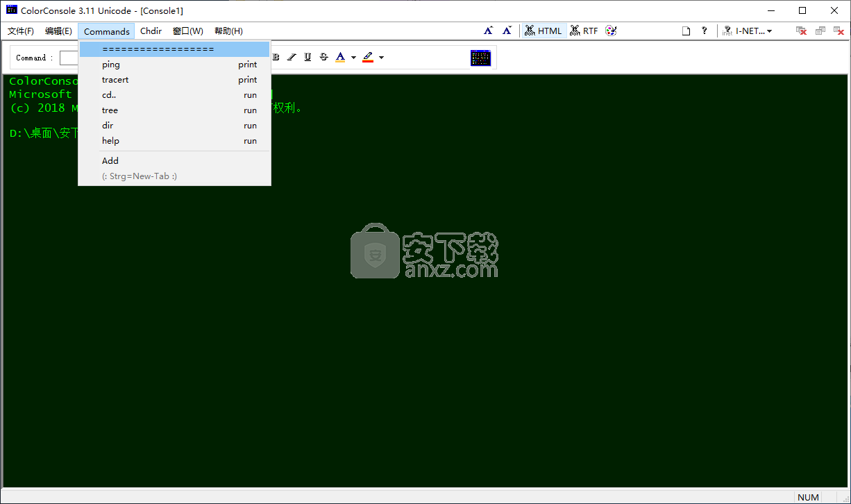Screen dimensions: 851x504
Task: Click the last red-X console icon
Action: pos(838,31)
